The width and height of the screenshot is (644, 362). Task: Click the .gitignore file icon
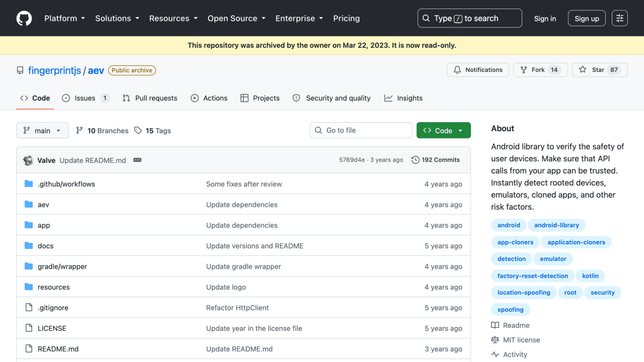point(29,308)
